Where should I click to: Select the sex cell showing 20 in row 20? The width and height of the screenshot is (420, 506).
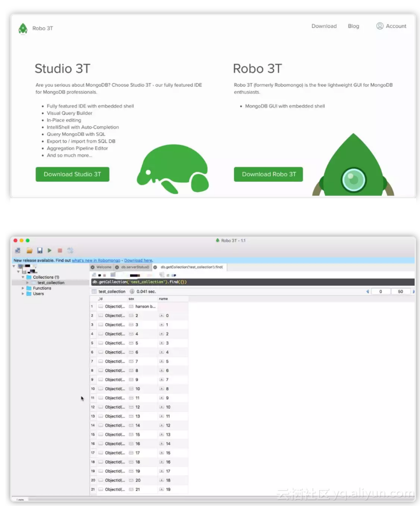pyautogui.click(x=142, y=480)
